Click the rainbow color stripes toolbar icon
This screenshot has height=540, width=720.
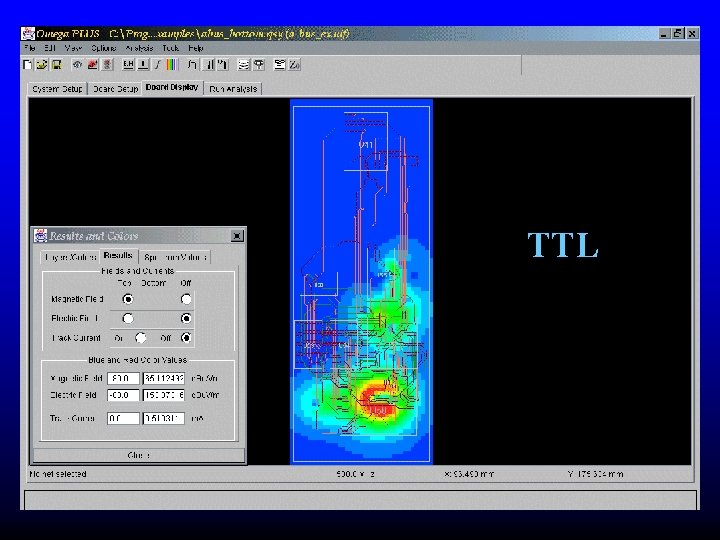point(172,65)
